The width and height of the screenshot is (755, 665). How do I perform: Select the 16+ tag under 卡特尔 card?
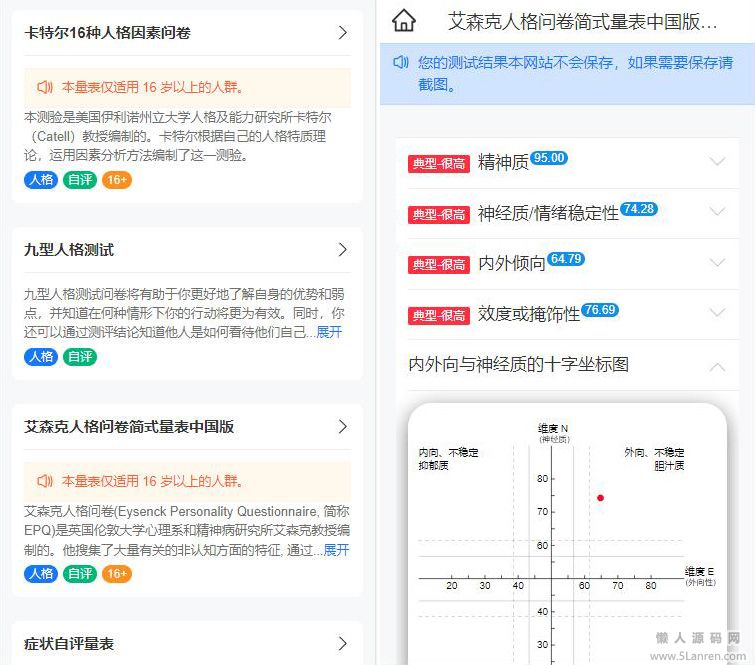point(116,180)
